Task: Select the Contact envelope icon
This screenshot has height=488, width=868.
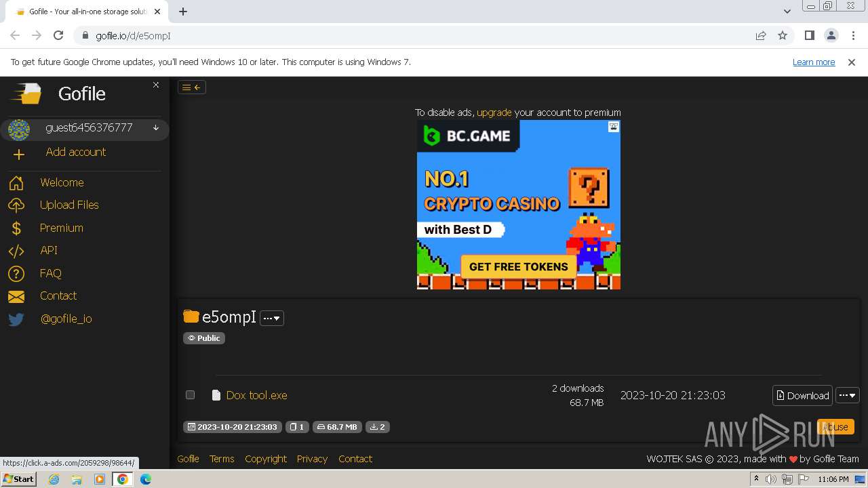Action: 16,296
